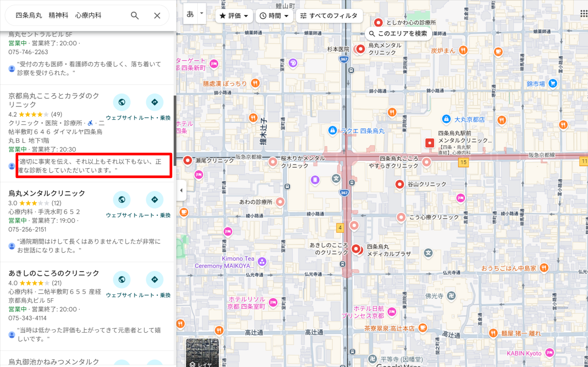Click 桜木りかメンタルクリニック map pin
The width and height of the screenshot is (588, 367).
point(273,162)
